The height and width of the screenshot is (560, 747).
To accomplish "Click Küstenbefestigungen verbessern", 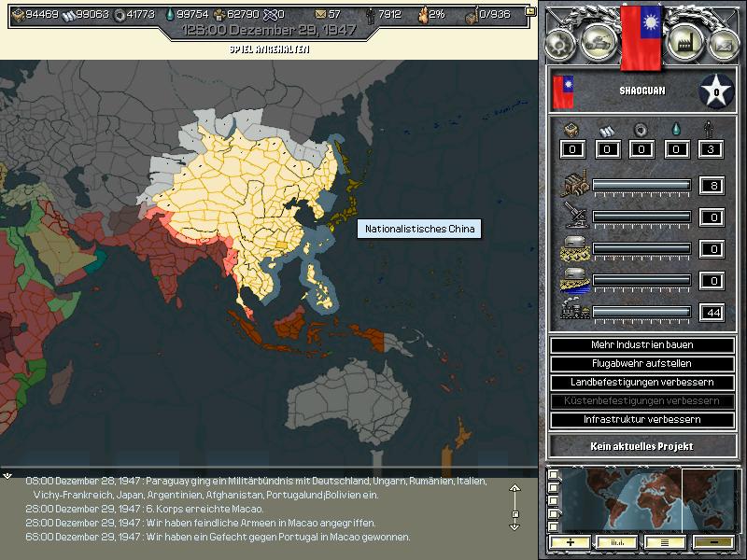I will point(641,401).
